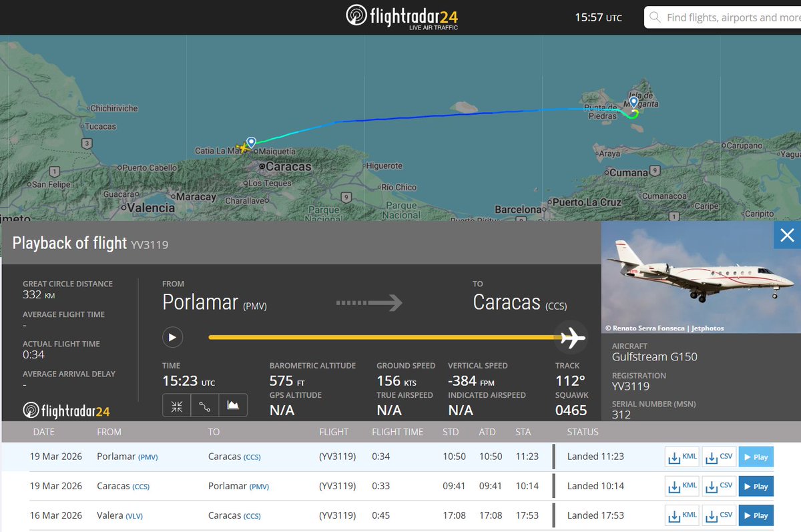801x532 pixels.
Task: Click the airplane marker on the playback bar
Action: [x=571, y=338]
